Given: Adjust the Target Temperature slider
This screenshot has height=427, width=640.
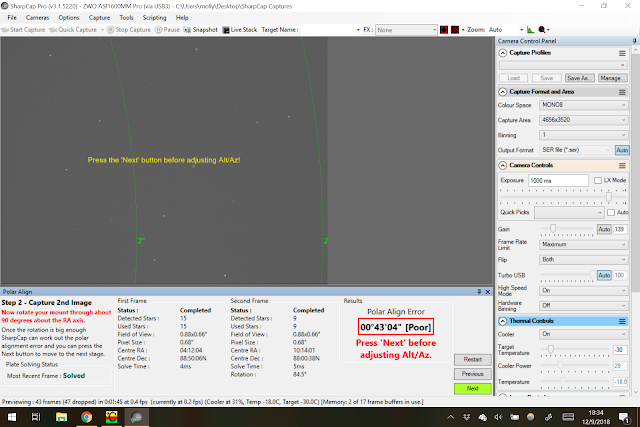Looking at the screenshot, I should pyautogui.click(x=550, y=349).
